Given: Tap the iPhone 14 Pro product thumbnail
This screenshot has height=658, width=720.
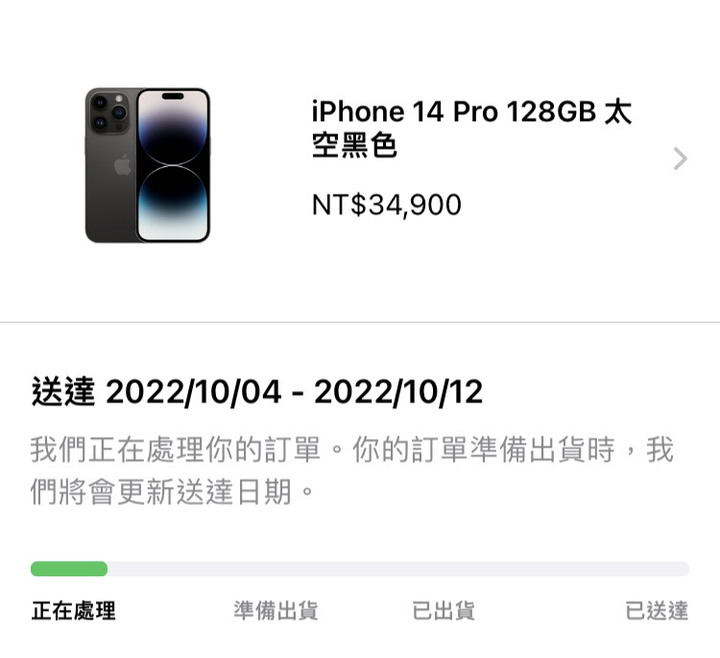Looking at the screenshot, I should [x=147, y=165].
